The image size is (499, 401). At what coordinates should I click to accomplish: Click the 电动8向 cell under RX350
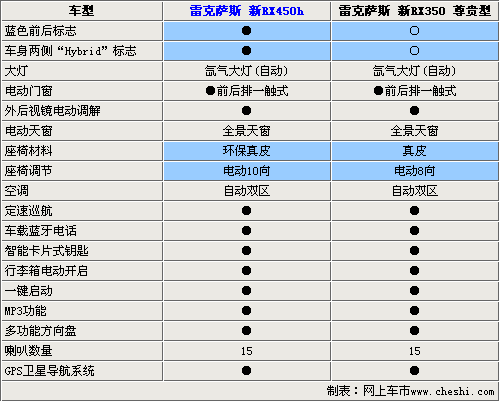415,171
